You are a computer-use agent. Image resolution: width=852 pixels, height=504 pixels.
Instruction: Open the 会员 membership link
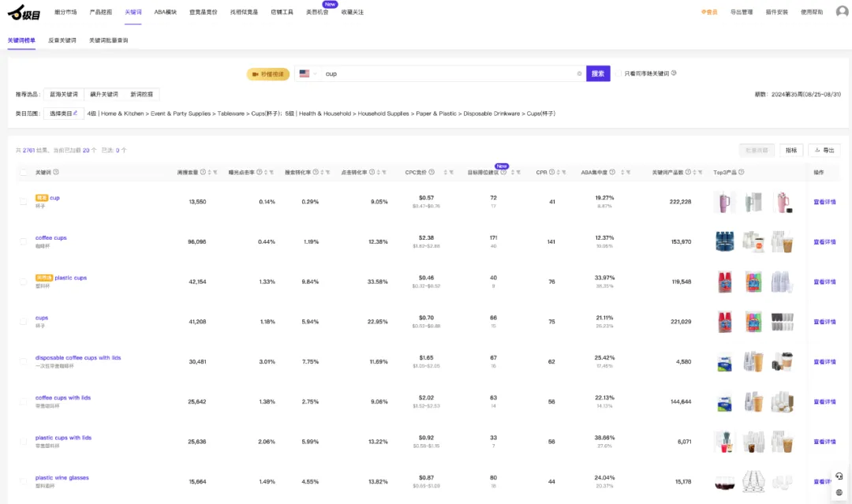click(709, 12)
